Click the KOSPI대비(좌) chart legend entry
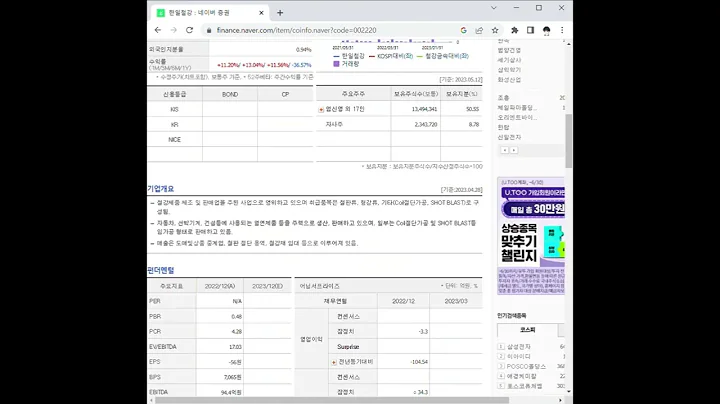 pyautogui.click(x=391, y=56)
